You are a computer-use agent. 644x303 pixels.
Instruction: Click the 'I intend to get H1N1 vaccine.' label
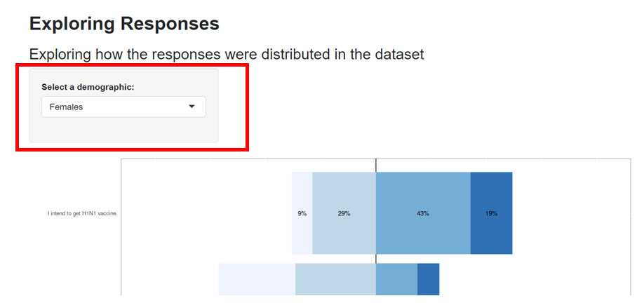[83, 213]
